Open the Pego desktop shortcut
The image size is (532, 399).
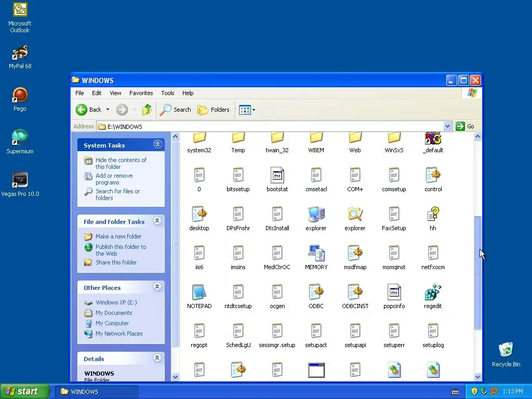click(x=20, y=99)
